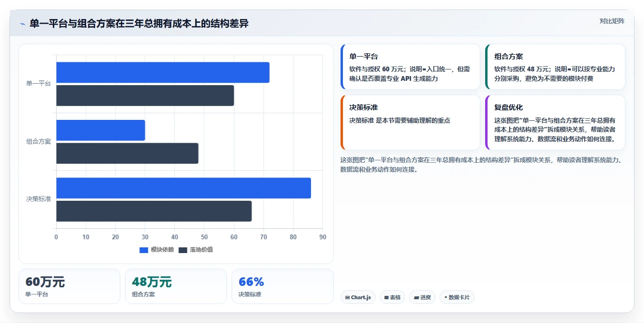The image size is (644, 323).
Task: Click the dark bar for 组合方案
Action: click(x=127, y=153)
